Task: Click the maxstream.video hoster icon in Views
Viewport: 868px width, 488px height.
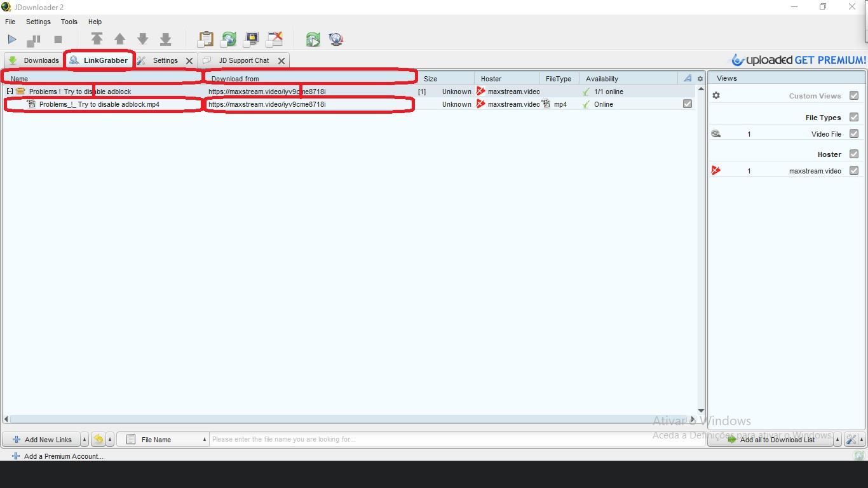Action: pyautogui.click(x=716, y=170)
